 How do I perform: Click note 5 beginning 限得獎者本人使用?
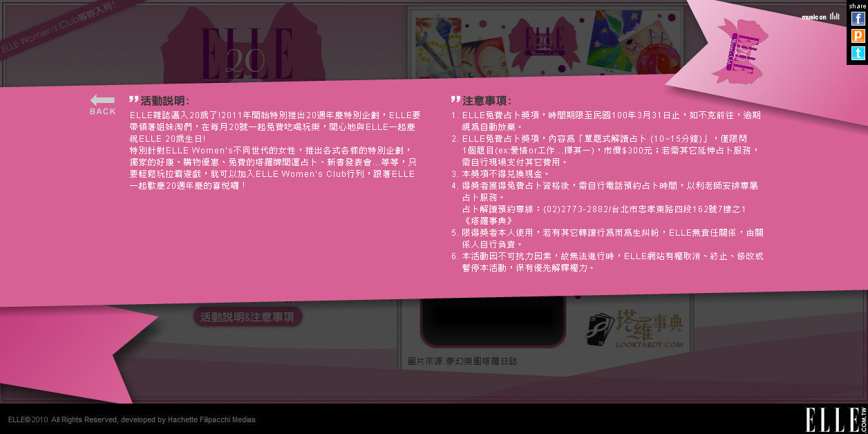click(607, 238)
